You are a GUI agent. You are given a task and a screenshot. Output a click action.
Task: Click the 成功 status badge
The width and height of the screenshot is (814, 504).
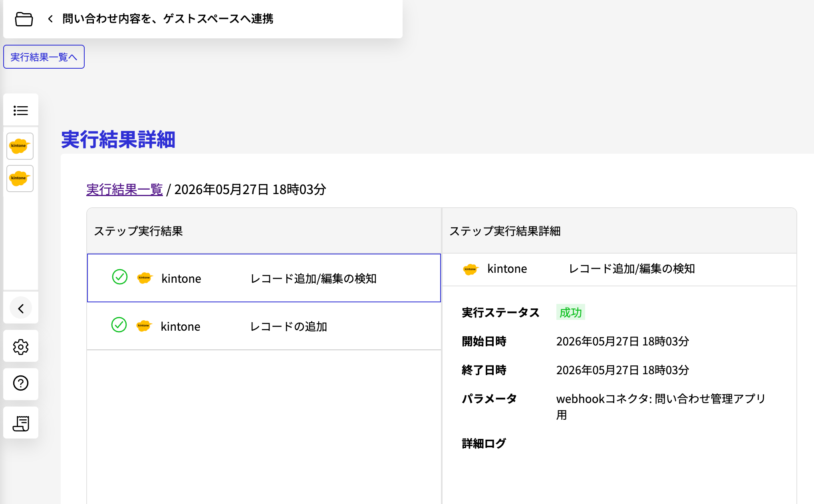coord(570,312)
